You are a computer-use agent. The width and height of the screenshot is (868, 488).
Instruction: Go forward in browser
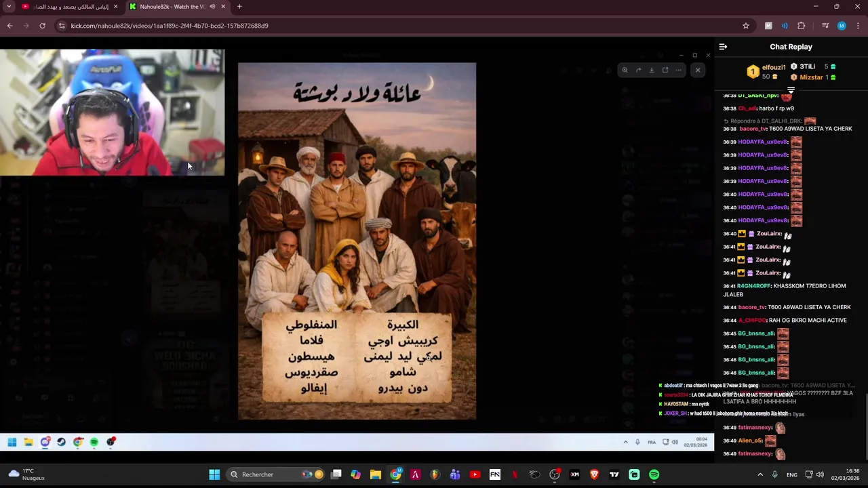click(26, 26)
